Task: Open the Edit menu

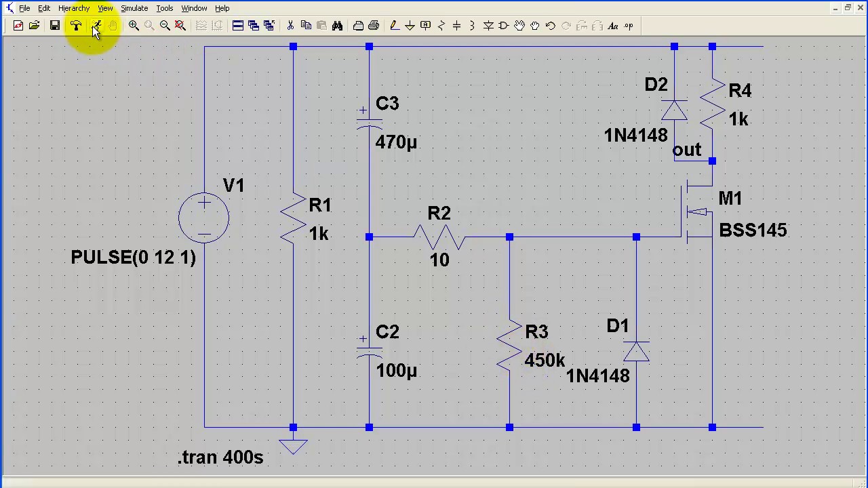Action: point(44,8)
